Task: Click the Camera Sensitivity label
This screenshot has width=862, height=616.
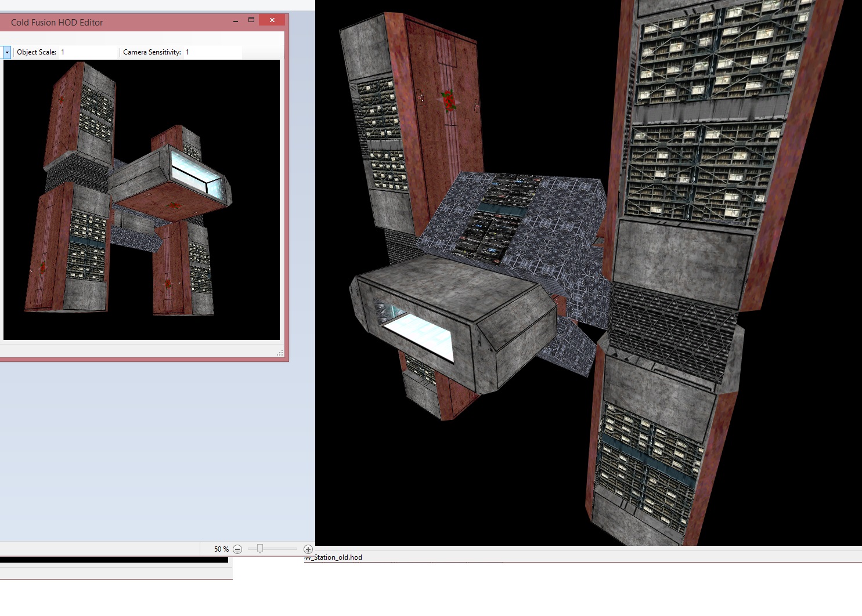Action: click(x=152, y=52)
